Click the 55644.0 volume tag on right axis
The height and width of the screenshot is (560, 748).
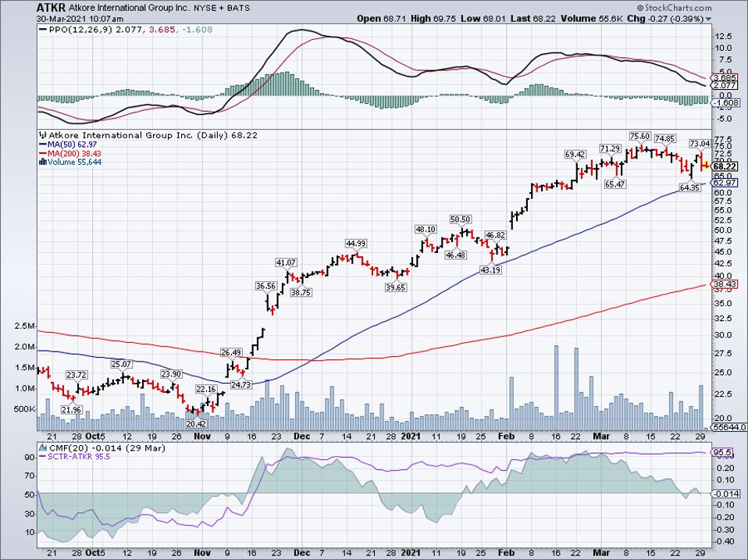728,427
